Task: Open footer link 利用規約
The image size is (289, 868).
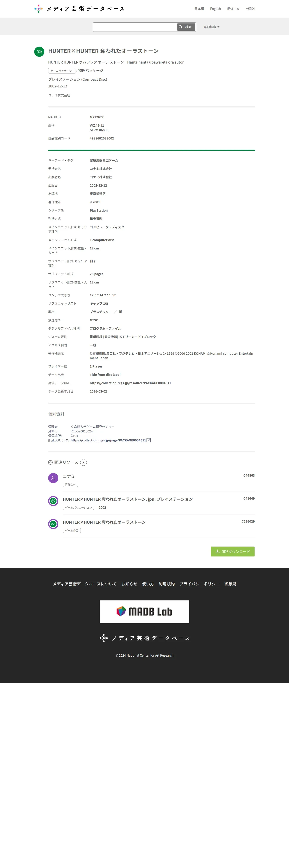Action: point(167,584)
